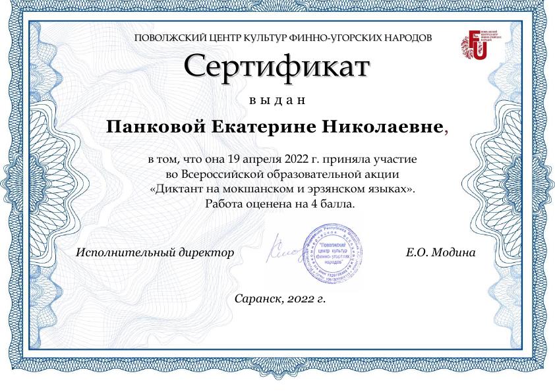Image resolution: width=555 pixels, height=392 pixels.
Task: Click the name 'Е.О. Модина'
Action: (440, 253)
